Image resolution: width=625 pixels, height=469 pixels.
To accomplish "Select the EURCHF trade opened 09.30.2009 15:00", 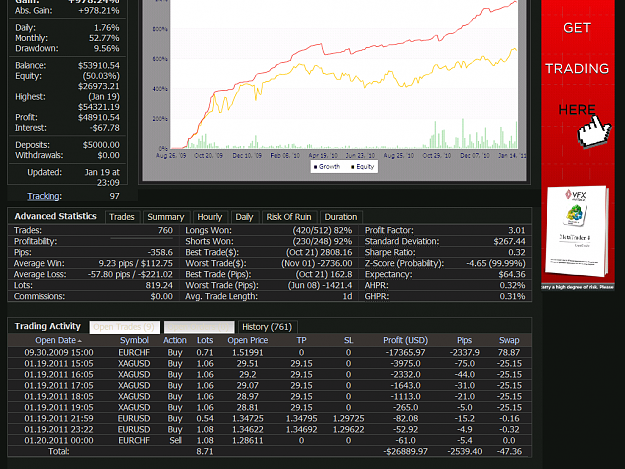I will pyautogui.click(x=269, y=353).
